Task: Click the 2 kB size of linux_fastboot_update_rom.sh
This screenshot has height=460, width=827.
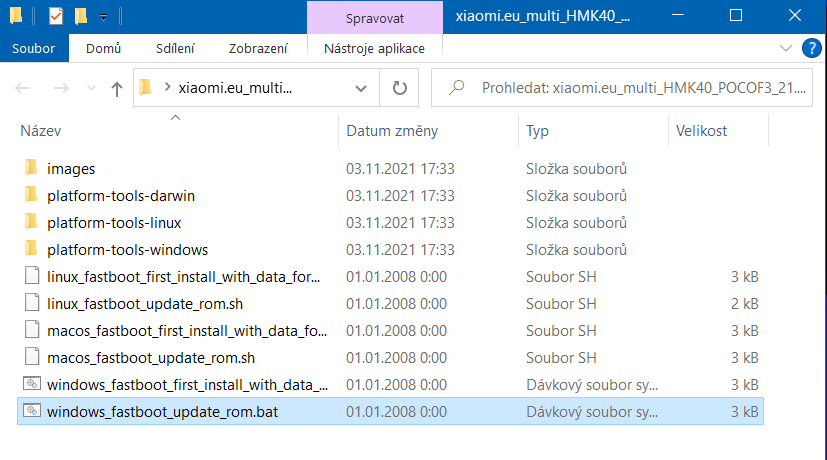Action: point(745,304)
